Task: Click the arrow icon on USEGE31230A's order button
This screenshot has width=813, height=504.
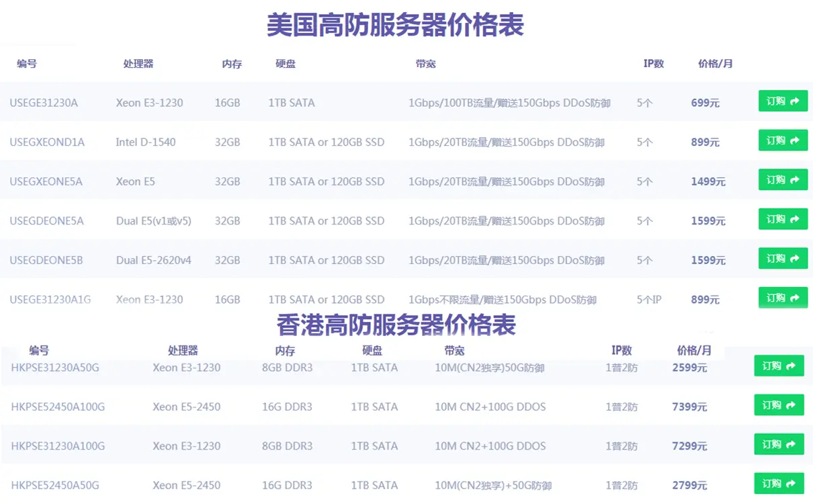Action: tap(796, 101)
